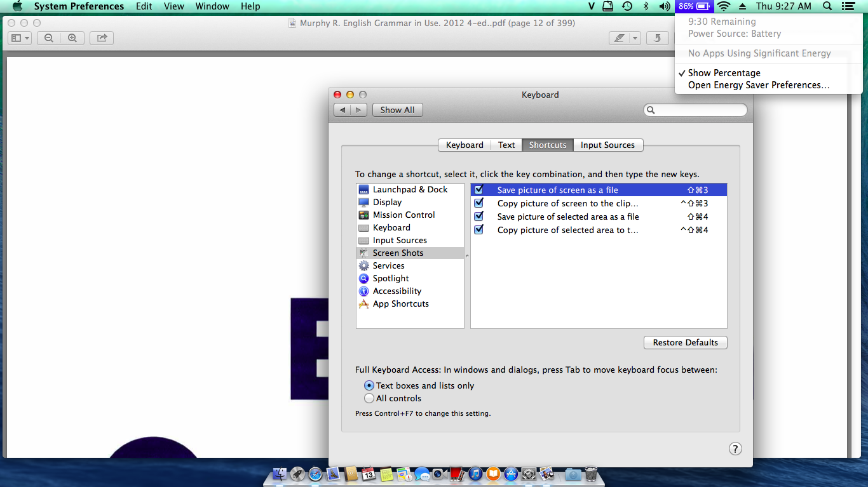Viewport: 868px width, 487px height.
Task: Open Bluetooth status menu
Action: (x=646, y=6)
